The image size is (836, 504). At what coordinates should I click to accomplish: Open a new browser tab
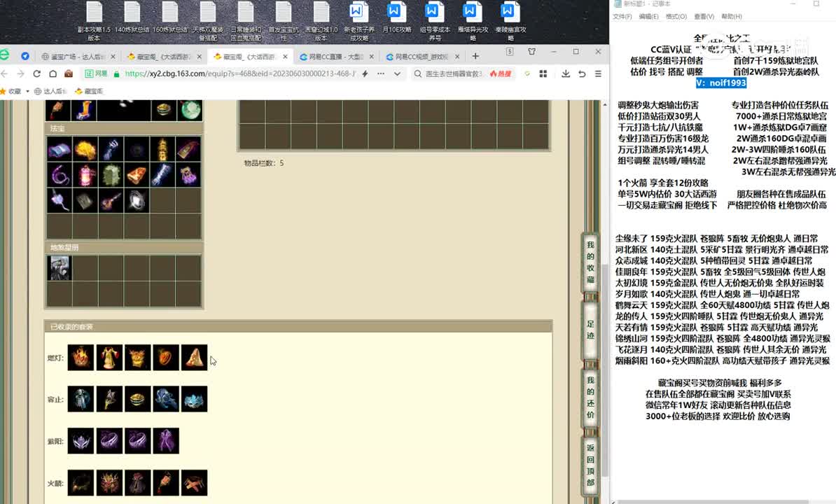pyautogui.click(x=475, y=56)
